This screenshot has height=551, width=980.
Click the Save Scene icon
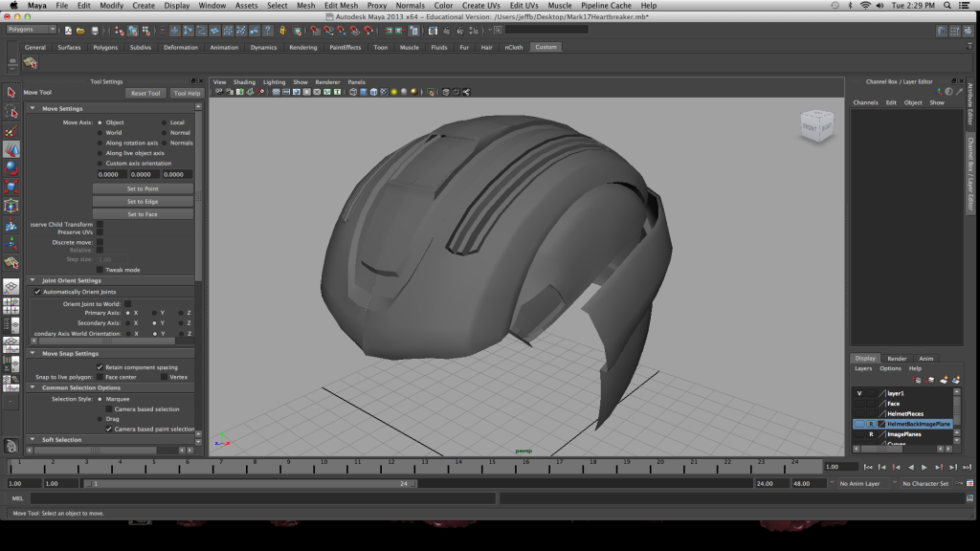[95, 30]
